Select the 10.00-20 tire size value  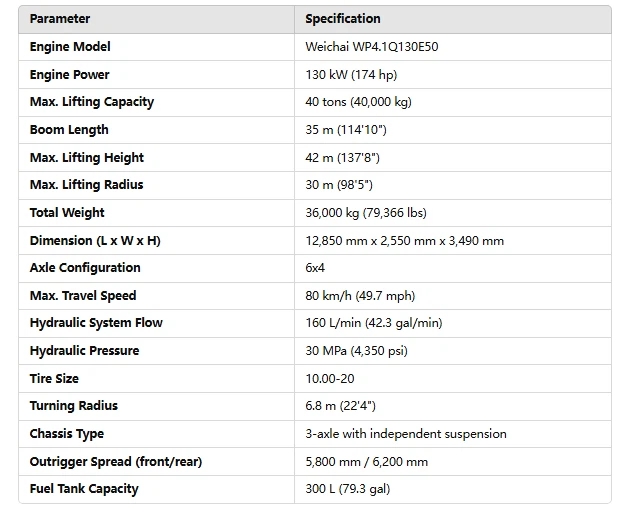pyautogui.click(x=332, y=379)
